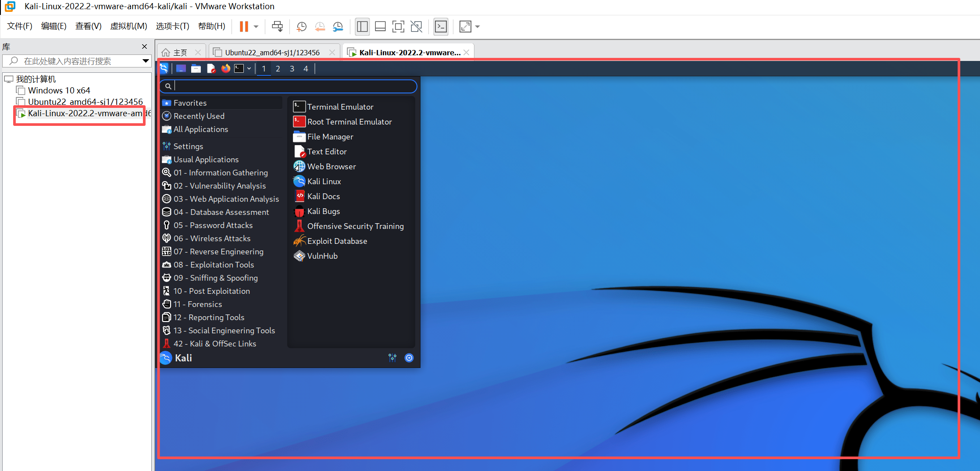
Task: Open the power options dropdown arrow
Action: pyautogui.click(x=256, y=27)
